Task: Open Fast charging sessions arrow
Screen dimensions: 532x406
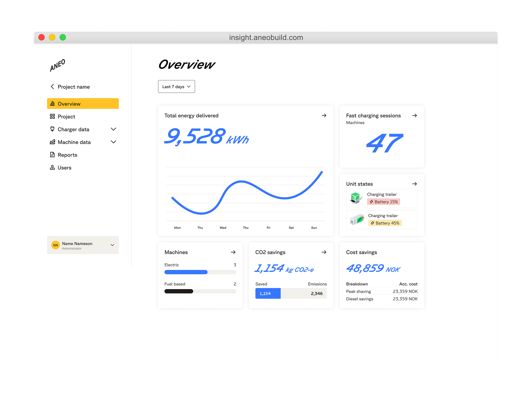Action: coord(414,116)
